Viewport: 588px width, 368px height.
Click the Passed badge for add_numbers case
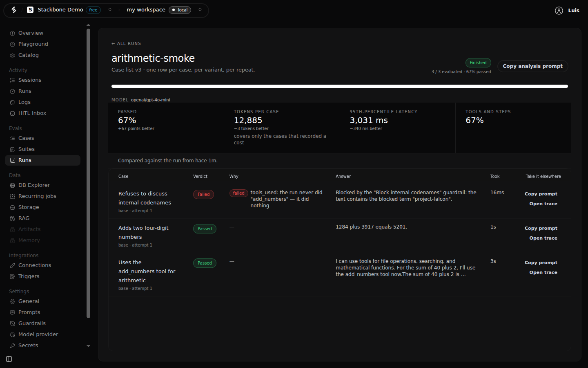coord(205,263)
